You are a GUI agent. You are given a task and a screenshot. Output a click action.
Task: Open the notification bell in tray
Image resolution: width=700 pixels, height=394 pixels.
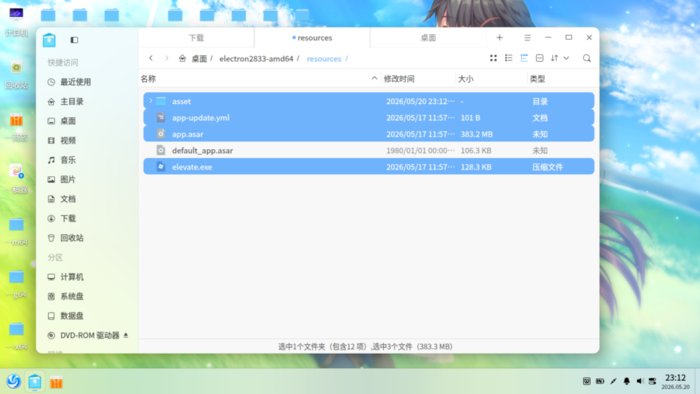coord(626,381)
